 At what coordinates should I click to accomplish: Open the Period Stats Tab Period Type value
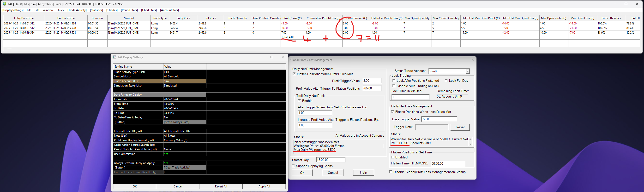(x=185, y=149)
